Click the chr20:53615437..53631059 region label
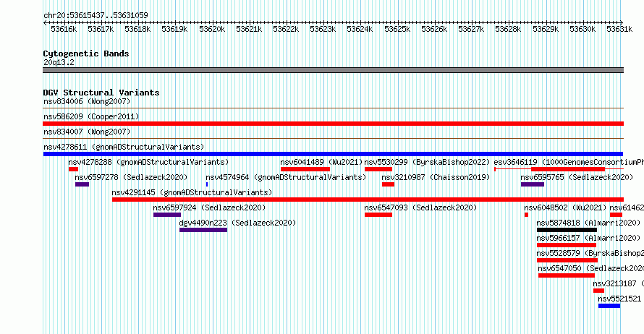This screenshot has height=334, width=644. pos(96,15)
